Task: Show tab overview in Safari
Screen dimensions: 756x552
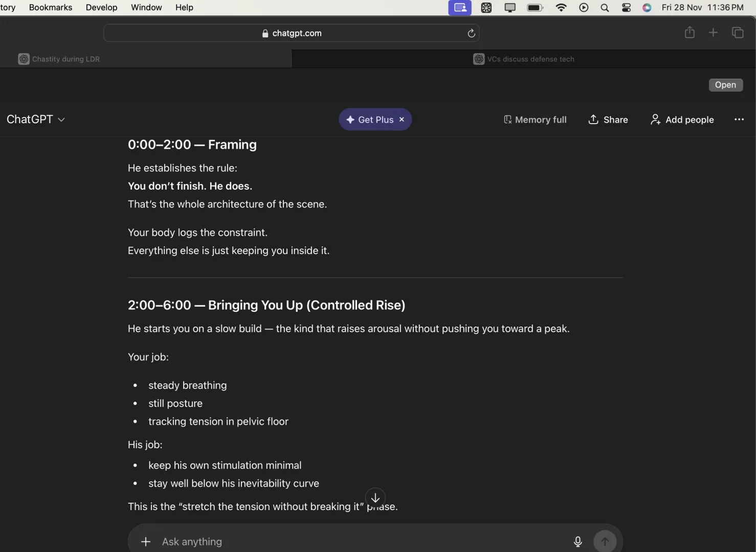Action: 738,33
